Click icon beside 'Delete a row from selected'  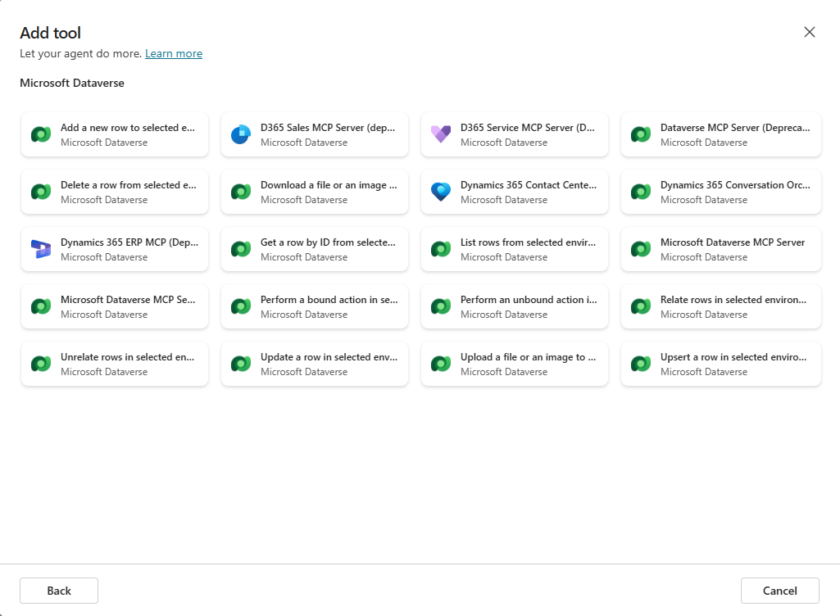pos(41,192)
